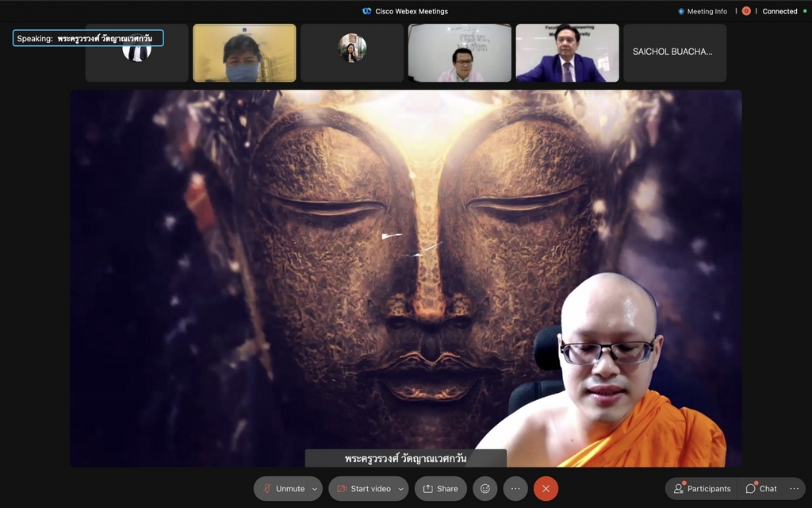Select thumbnail of man in blue suit
The width and height of the screenshot is (812, 508).
pos(567,52)
